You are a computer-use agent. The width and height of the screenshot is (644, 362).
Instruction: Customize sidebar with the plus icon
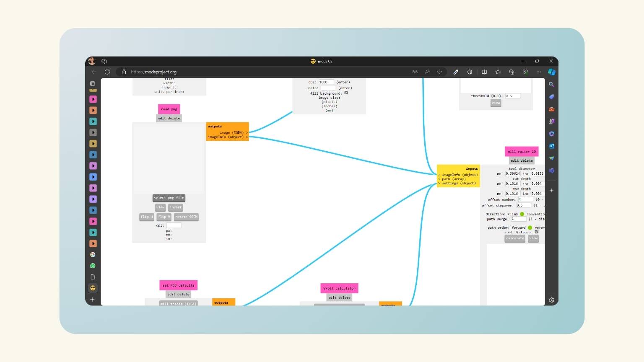[552, 190]
